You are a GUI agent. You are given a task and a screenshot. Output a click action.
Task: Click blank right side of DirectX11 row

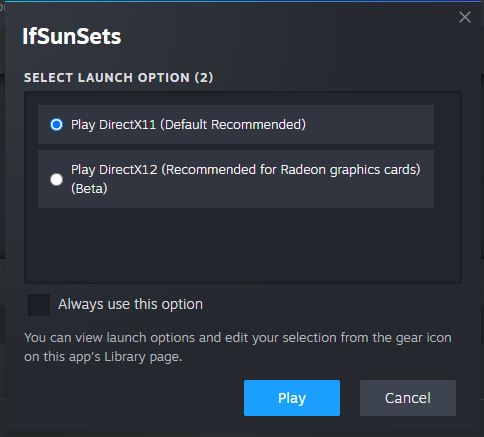click(x=370, y=125)
